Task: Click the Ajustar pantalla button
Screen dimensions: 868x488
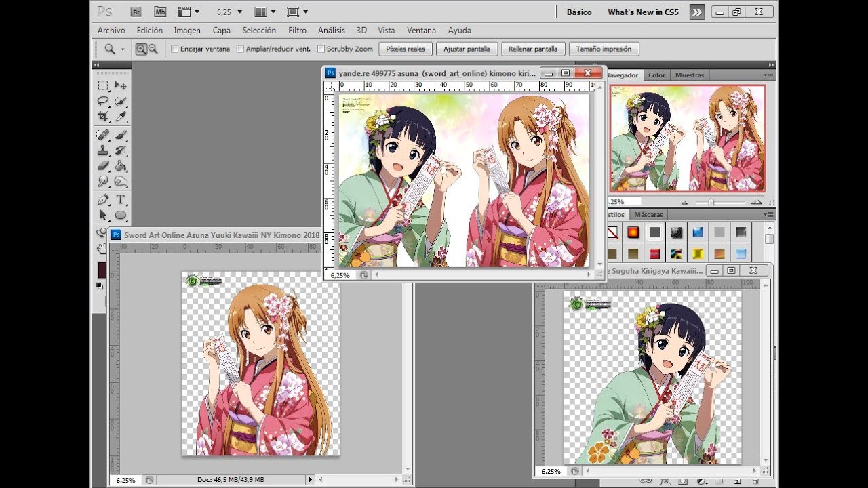Action: click(466, 49)
